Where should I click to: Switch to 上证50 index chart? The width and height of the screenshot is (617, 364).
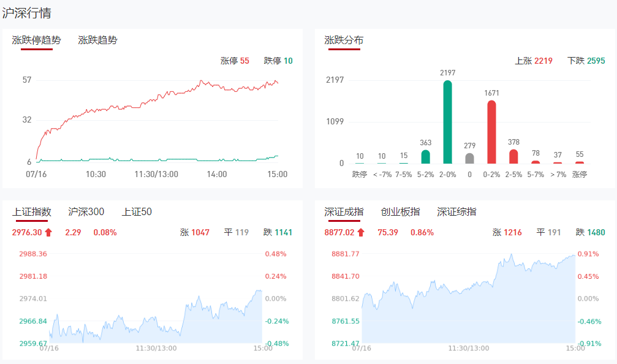click(137, 212)
